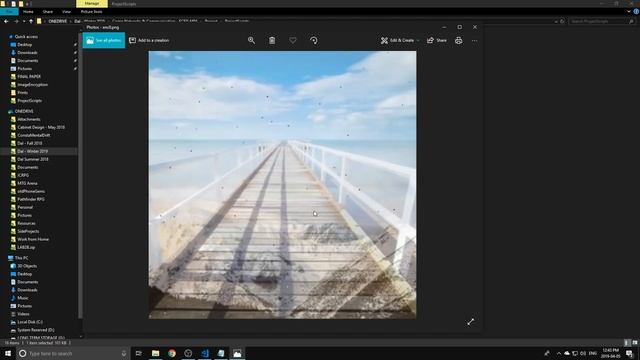Select Desktop under Quick access
Screen dimensions: 640x360
24,44
